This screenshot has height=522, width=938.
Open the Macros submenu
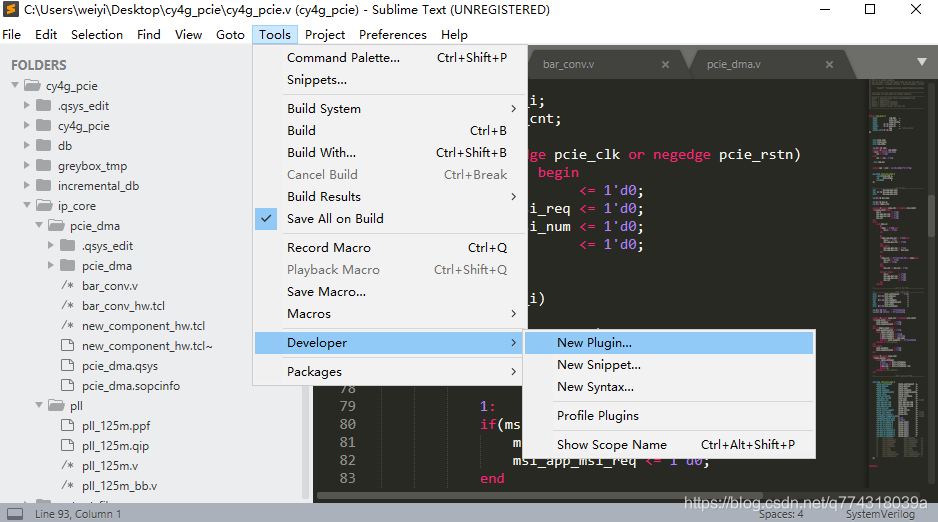pyautogui.click(x=391, y=313)
